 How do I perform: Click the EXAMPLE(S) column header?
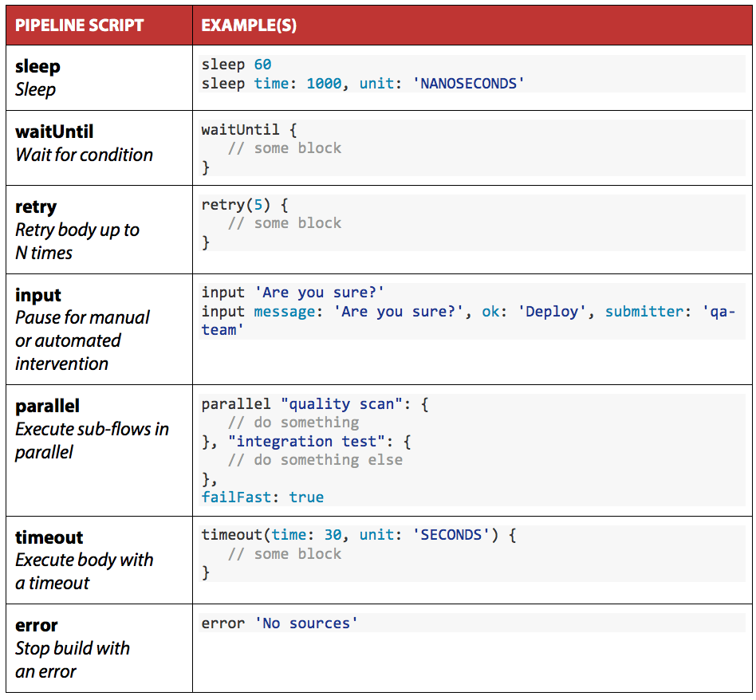coord(249,26)
